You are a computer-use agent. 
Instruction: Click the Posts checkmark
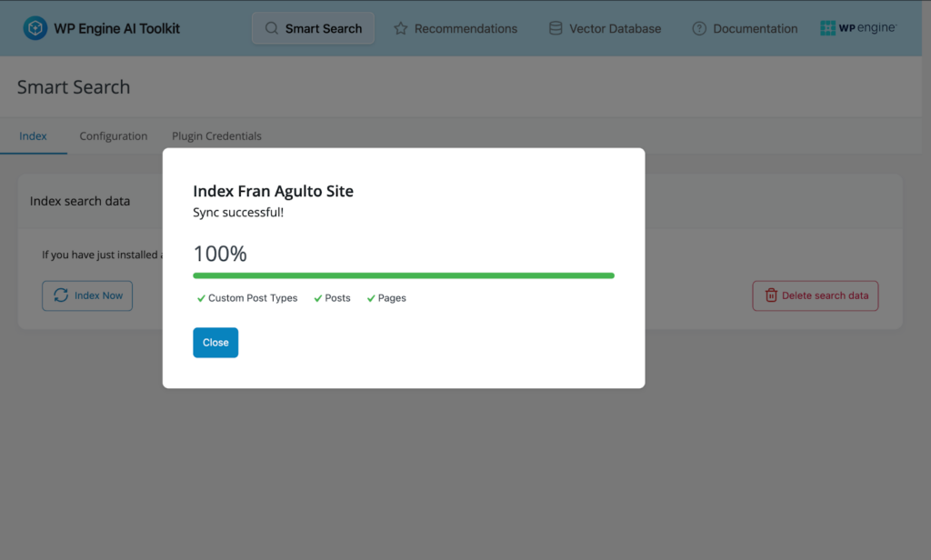(x=318, y=298)
